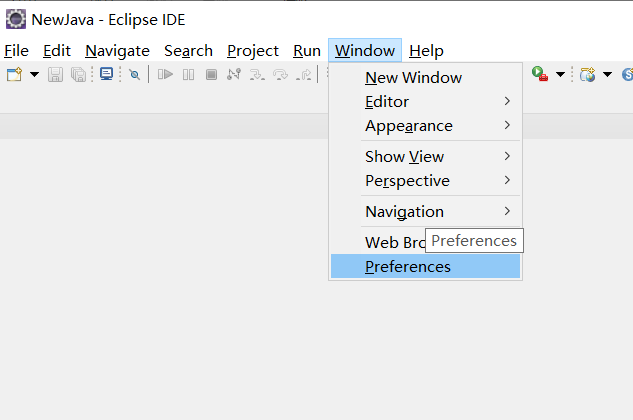Open the File menu
Screen dimensions: 633x420
pos(17,51)
